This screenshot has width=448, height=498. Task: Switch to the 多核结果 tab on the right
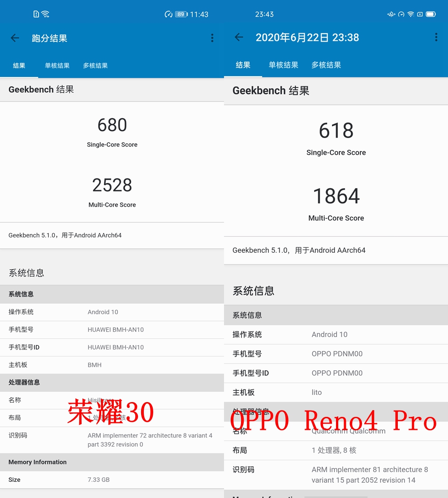(x=326, y=65)
